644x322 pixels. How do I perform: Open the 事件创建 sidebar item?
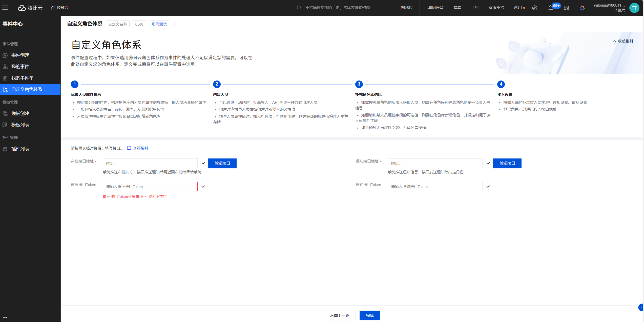tap(20, 55)
